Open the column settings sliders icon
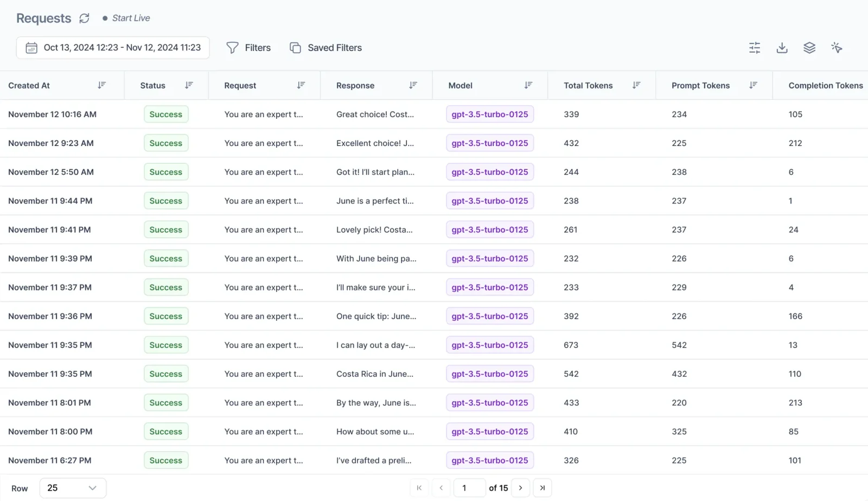Screen dimensions: 868x501 [754, 48]
